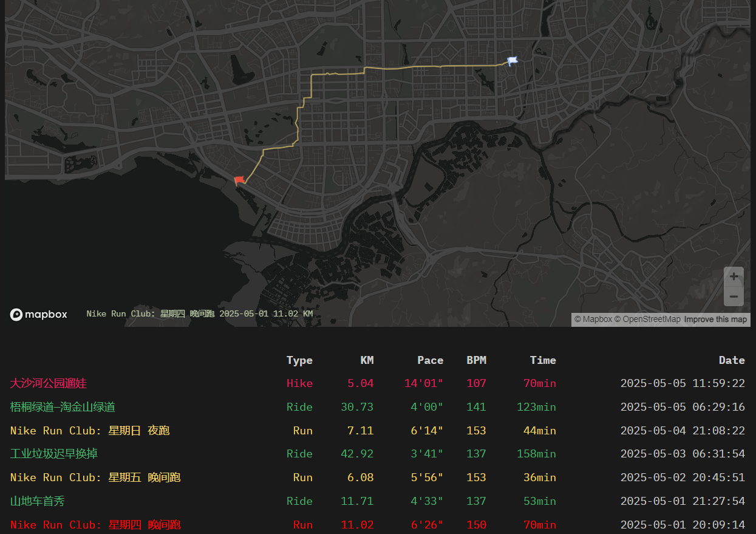Image resolution: width=756 pixels, height=534 pixels.
Task: Follow the Improve this map link
Action: point(715,320)
